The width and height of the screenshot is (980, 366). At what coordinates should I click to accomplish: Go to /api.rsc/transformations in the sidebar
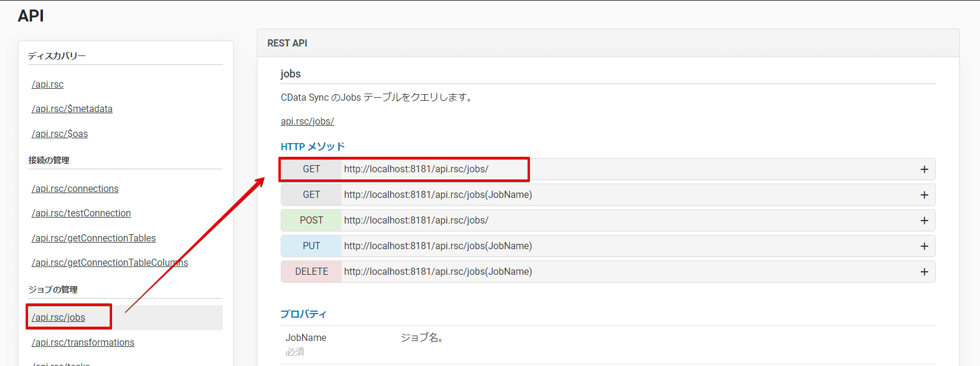(x=83, y=343)
